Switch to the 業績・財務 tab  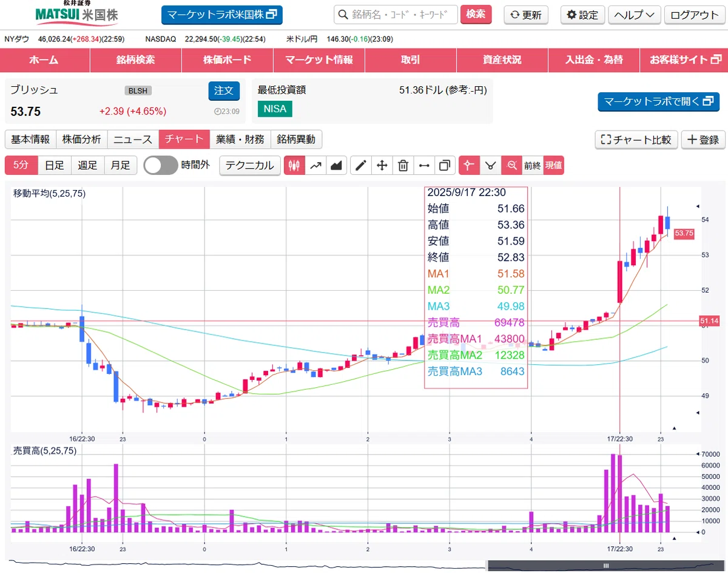[x=240, y=140]
